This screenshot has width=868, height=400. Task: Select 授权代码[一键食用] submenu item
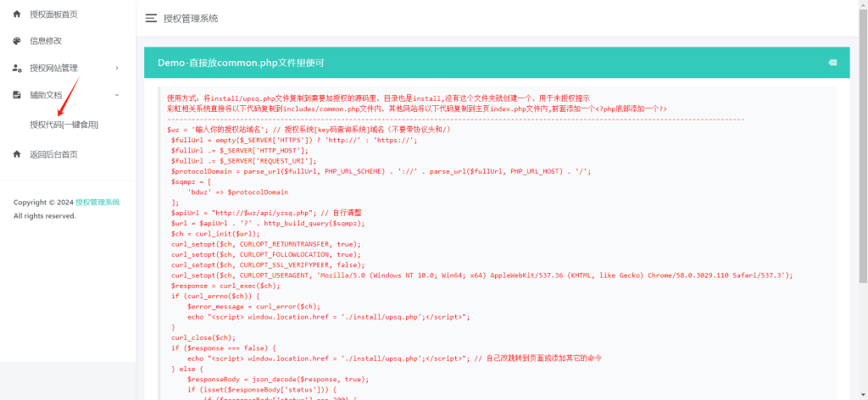click(x=64, y=125)
